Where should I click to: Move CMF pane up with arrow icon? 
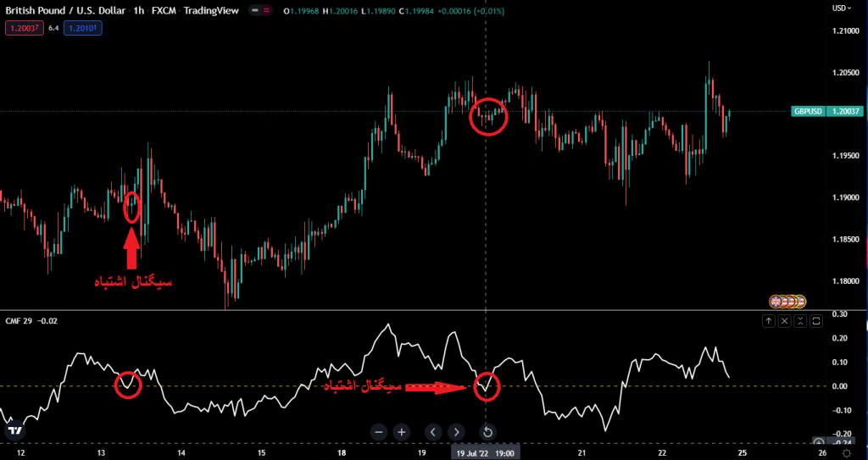pos(768,320)
